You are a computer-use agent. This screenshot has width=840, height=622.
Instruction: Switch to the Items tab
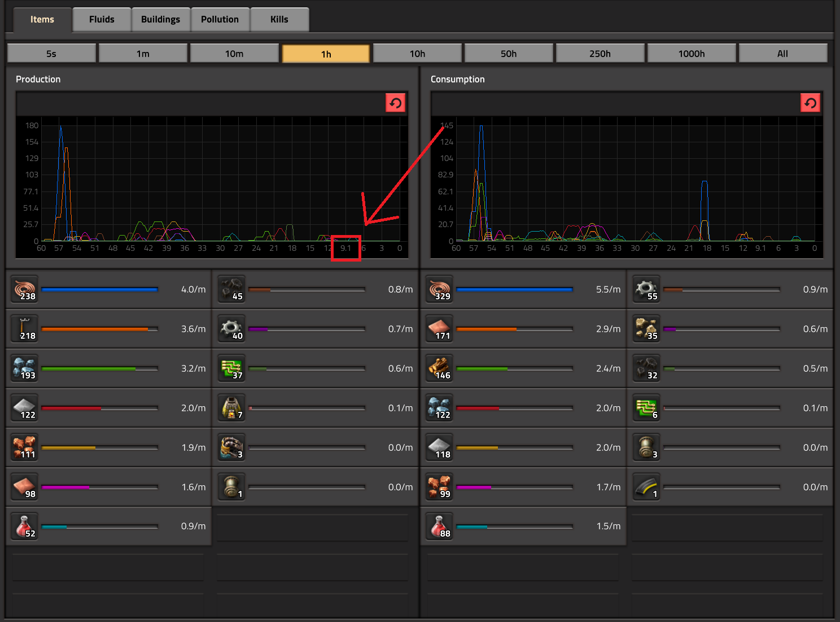click(x=42, y=20)
